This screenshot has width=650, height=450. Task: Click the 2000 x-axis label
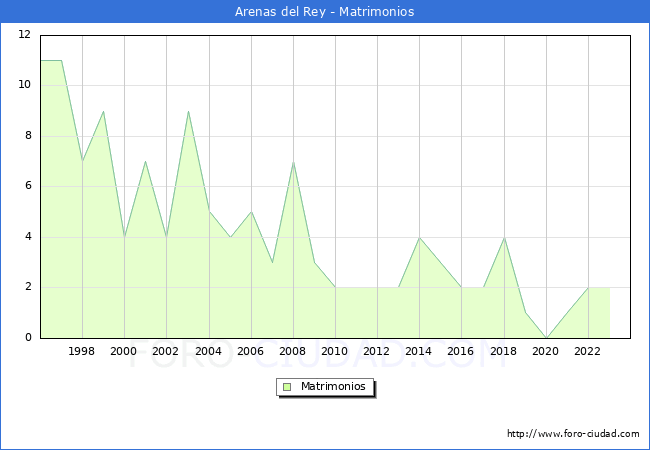124,352
